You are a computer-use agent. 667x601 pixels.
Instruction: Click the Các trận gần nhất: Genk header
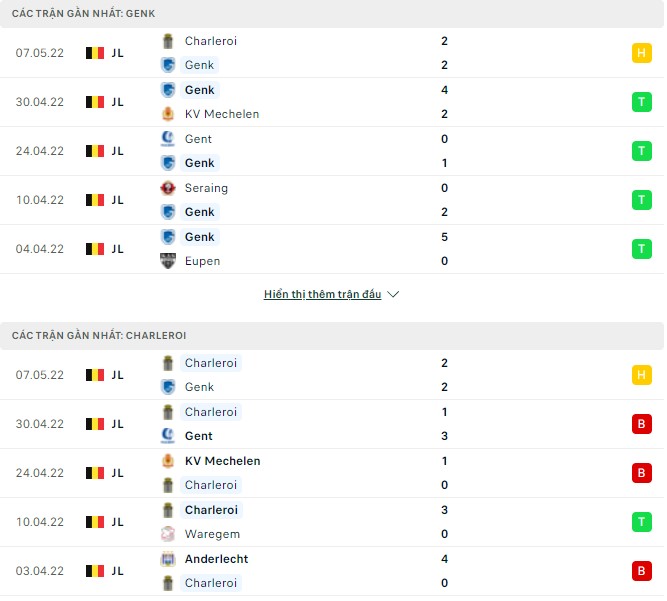tap(83, 13)
